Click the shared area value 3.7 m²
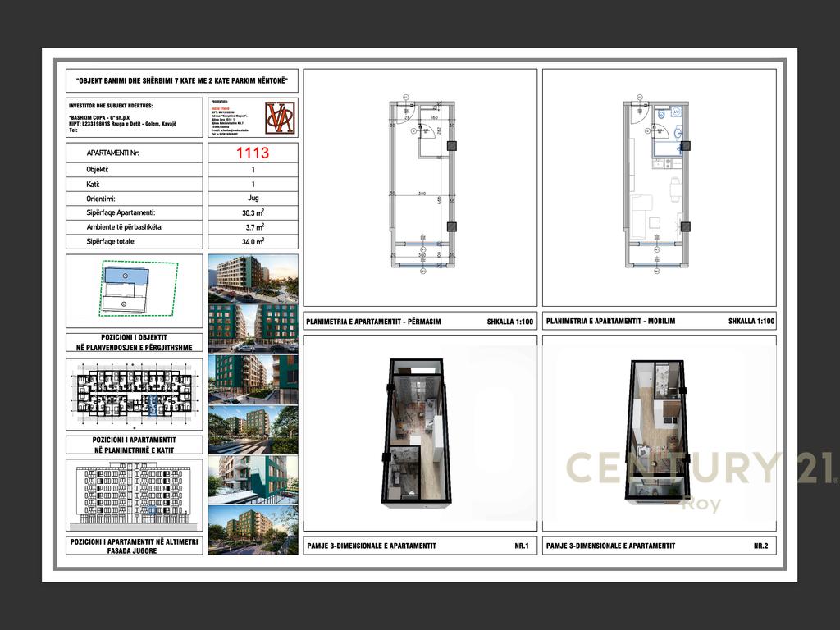The image size is (840, 630). (x=254, y=227)
